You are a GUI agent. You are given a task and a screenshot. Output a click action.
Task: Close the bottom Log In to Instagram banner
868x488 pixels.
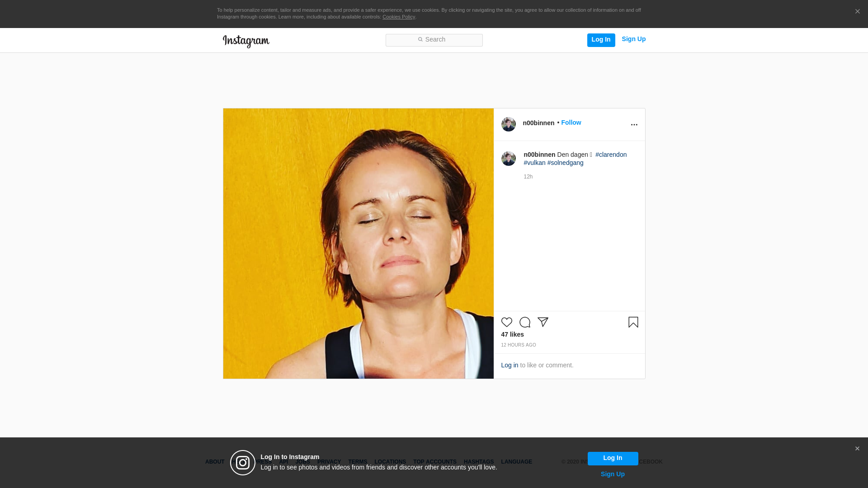click(x=857, y=449)
